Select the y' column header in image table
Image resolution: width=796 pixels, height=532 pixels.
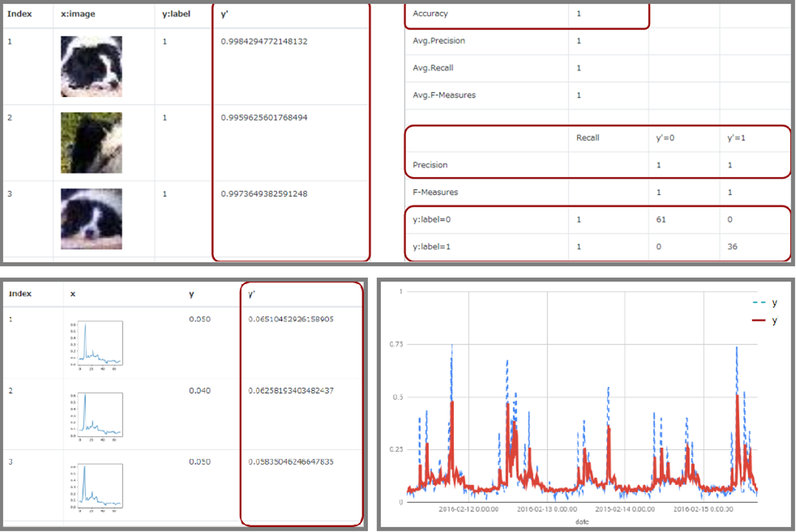pyautogui.click(x=224, y=14)
